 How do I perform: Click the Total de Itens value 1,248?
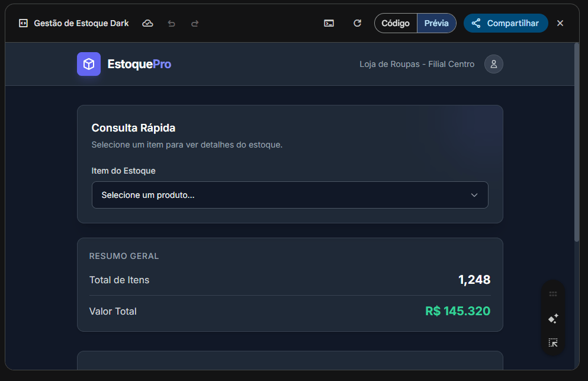coord(474,280)
